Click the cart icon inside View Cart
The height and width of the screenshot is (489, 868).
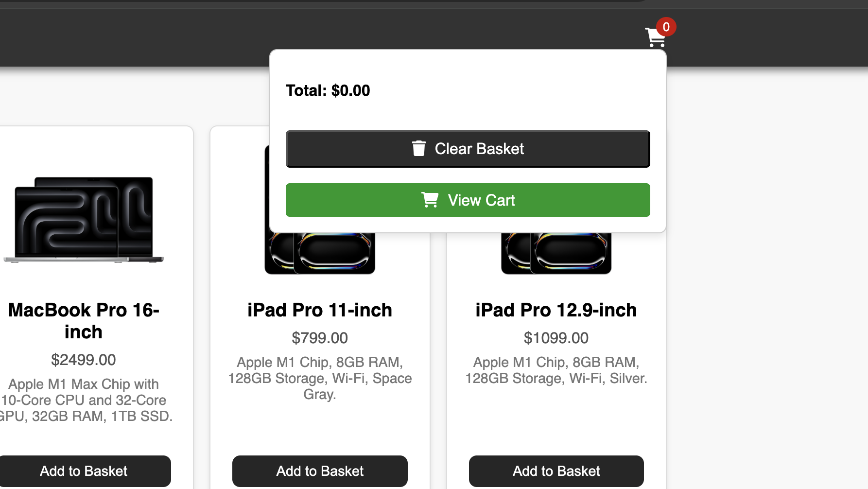pos(431,199)
